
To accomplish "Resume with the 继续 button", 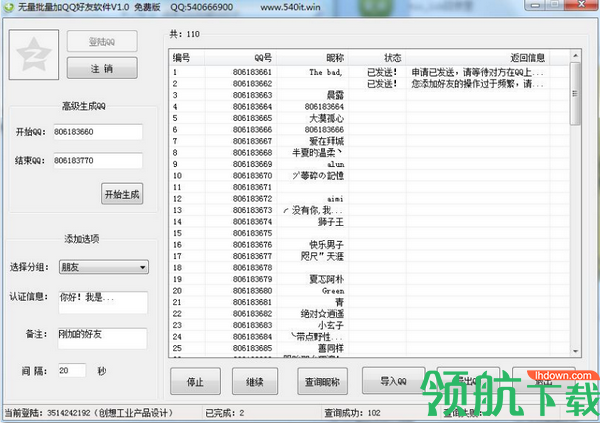I will (255, 381).
